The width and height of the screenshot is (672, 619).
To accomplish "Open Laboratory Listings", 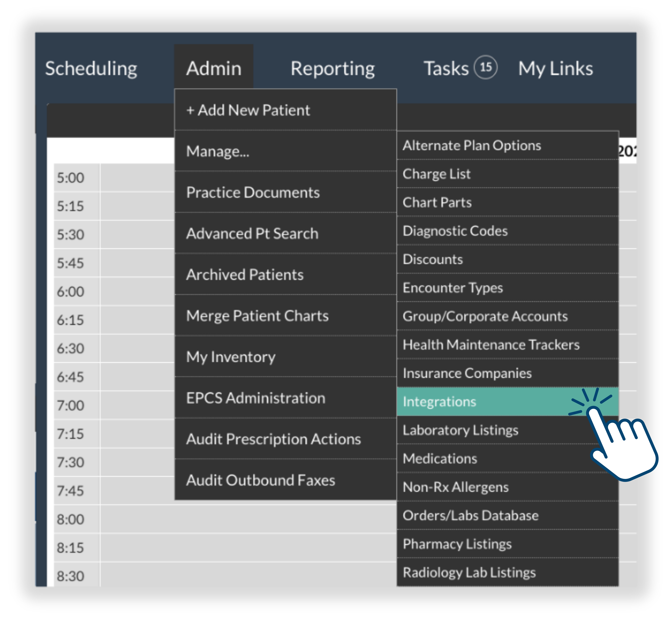I will click(460, 430).
